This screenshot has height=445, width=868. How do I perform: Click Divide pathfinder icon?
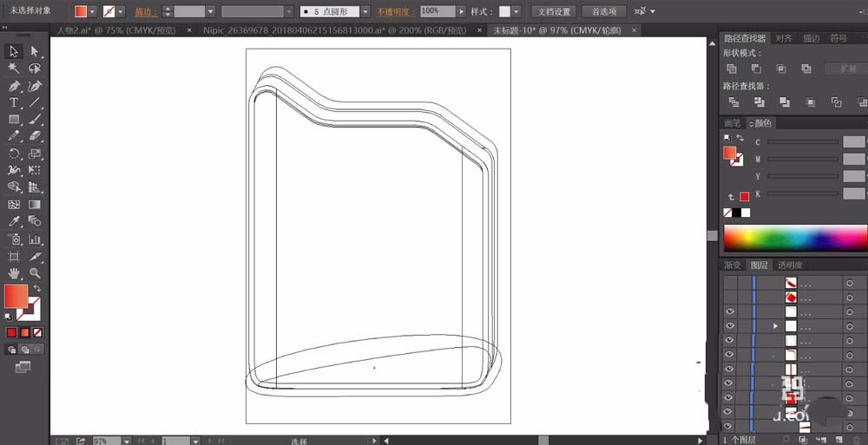click(733, 101)
